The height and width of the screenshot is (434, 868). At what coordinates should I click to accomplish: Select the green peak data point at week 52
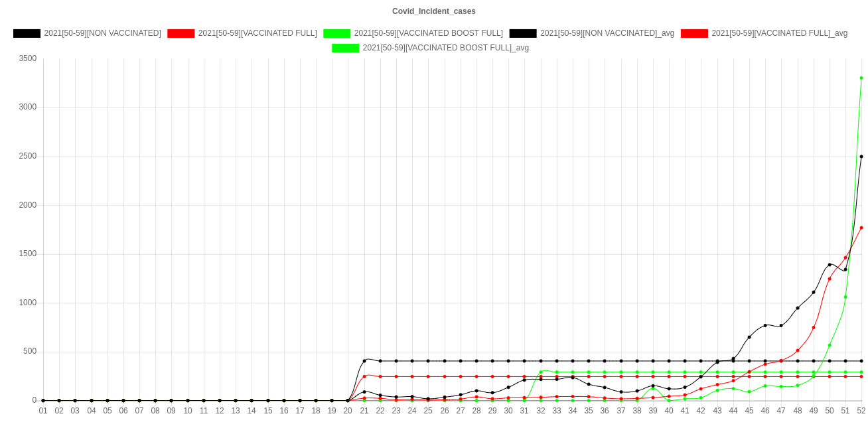click(861, 78)
